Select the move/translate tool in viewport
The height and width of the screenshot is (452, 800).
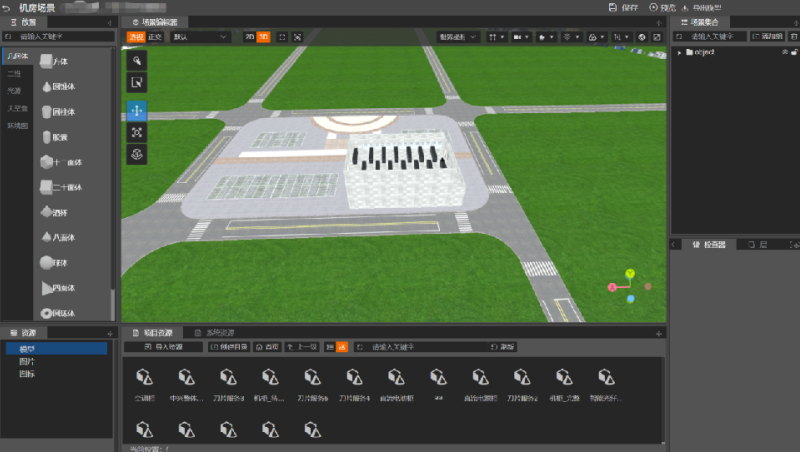[x=137, y=109]
